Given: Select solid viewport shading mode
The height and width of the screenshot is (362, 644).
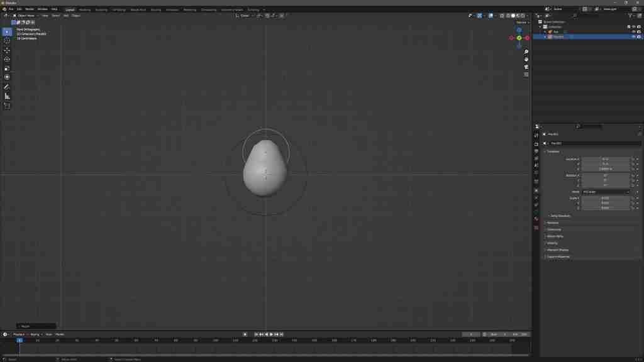Looking at the screenshot, I should click(513, 16).
